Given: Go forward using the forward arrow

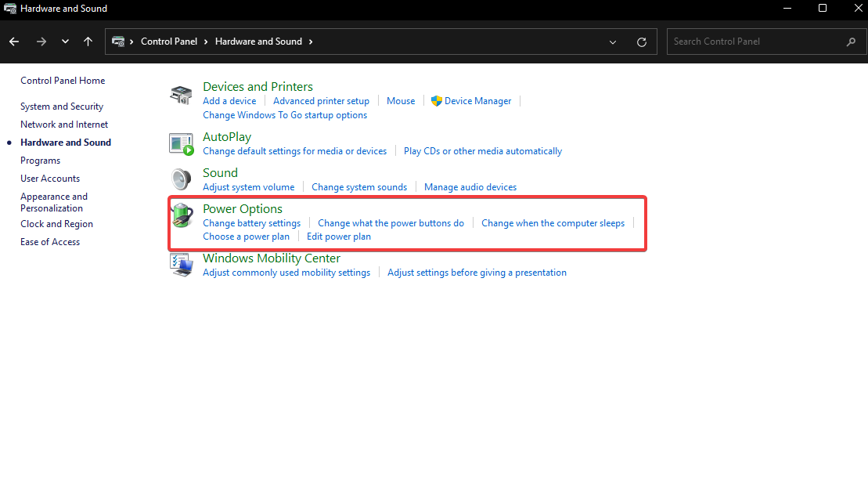Looking at the screenshot, I should point(41,42).
